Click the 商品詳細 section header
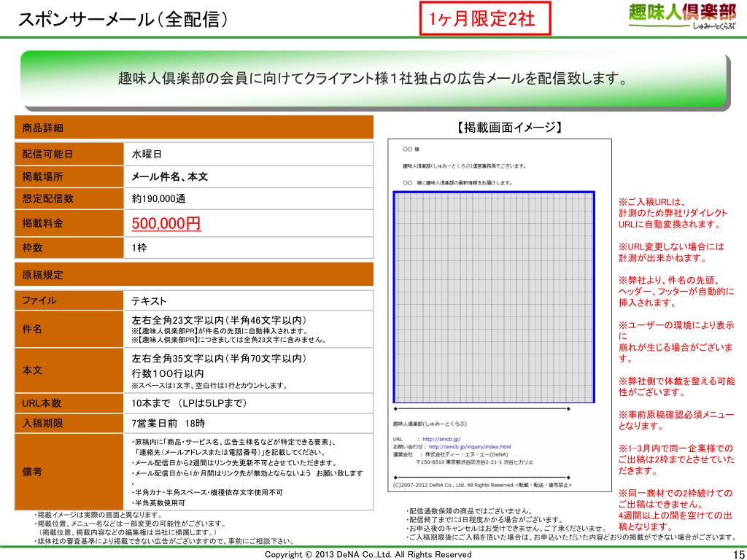Image resolution: width=747 pixels, height=560 pixels. (194, 128)
